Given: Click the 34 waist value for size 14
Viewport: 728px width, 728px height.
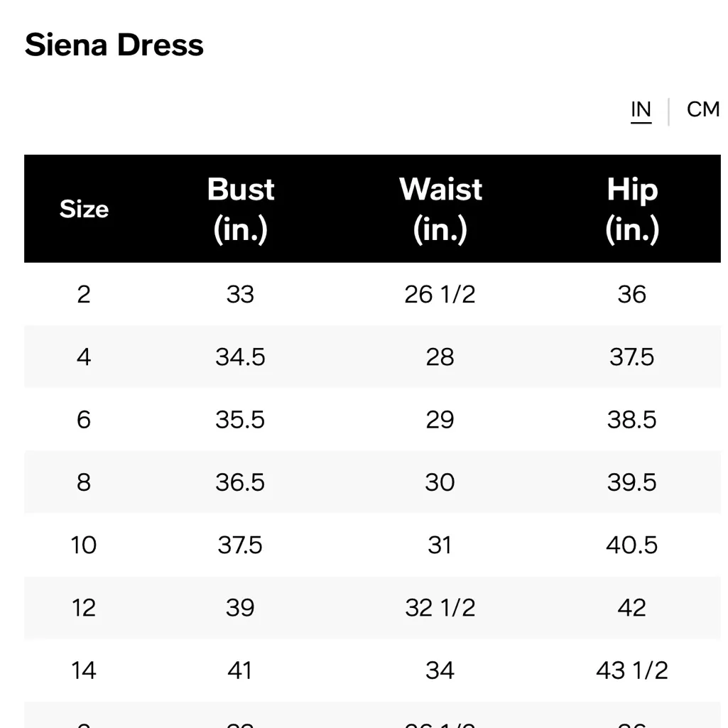Looking at the screenshot, I should coord(440,670).
